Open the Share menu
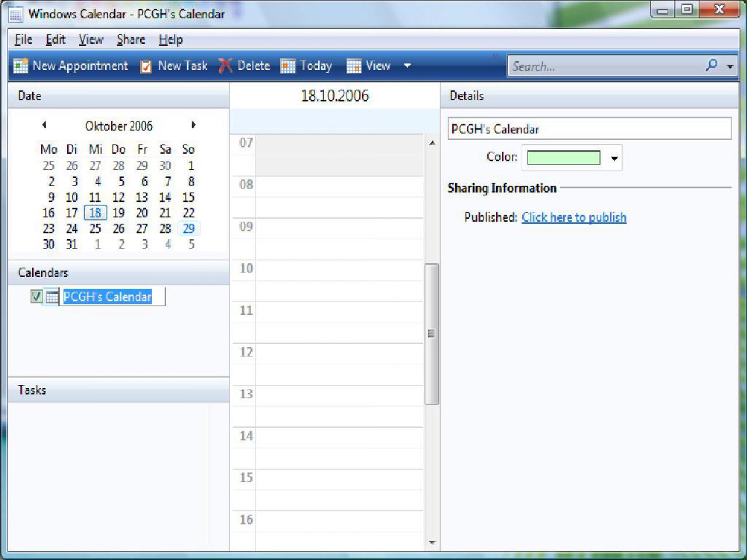The width and height of the screenshot is (747, 560). [131, 40]
